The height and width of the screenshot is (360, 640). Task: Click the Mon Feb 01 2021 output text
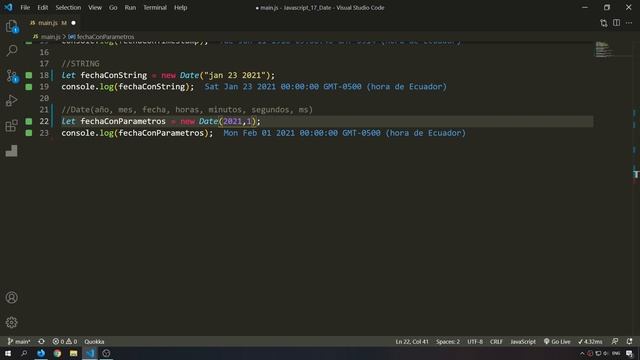344,133
